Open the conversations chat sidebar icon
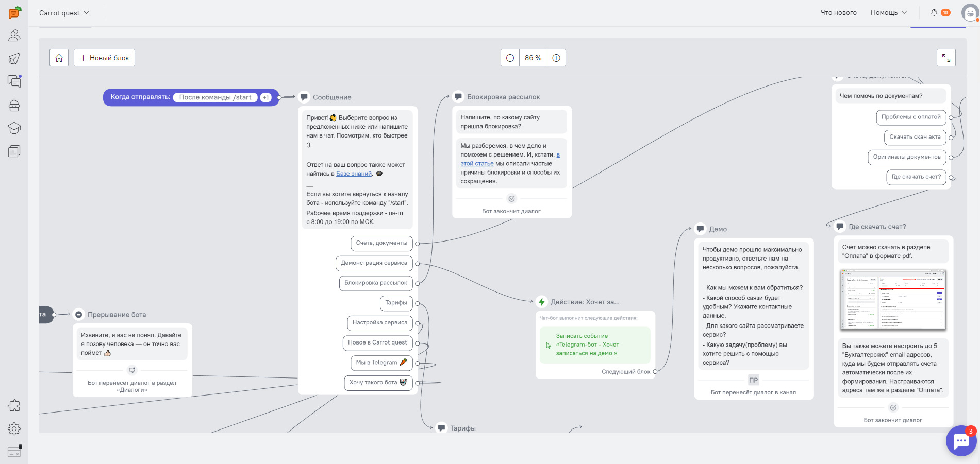Image resolution: width=980 pixels, height=464 pixels. pos(14,81)
